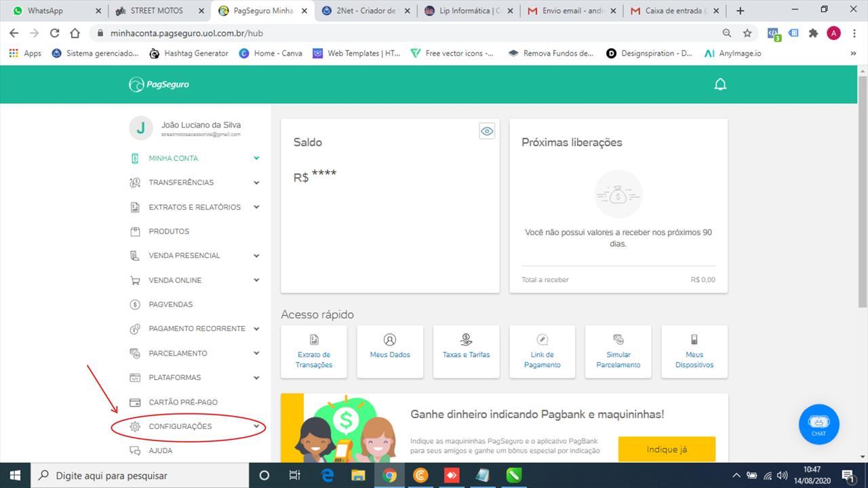This screenshot has width=868, height=488.
Task: Open the Minha Conta menu icon
Action: (135, 158)
